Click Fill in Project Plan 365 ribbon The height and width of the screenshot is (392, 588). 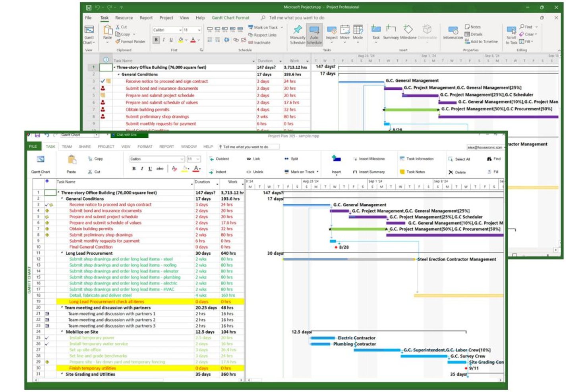pyautogui.click(x=493, y=172)
